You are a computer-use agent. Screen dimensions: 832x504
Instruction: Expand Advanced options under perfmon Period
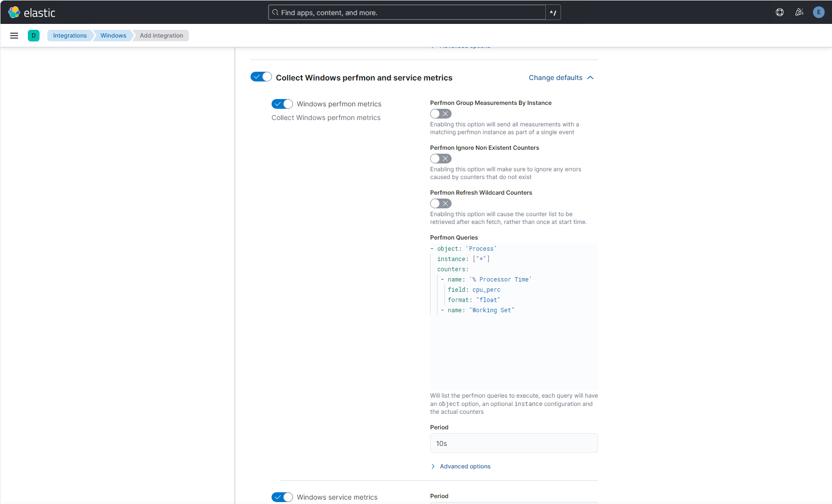(x=461, y=466)
